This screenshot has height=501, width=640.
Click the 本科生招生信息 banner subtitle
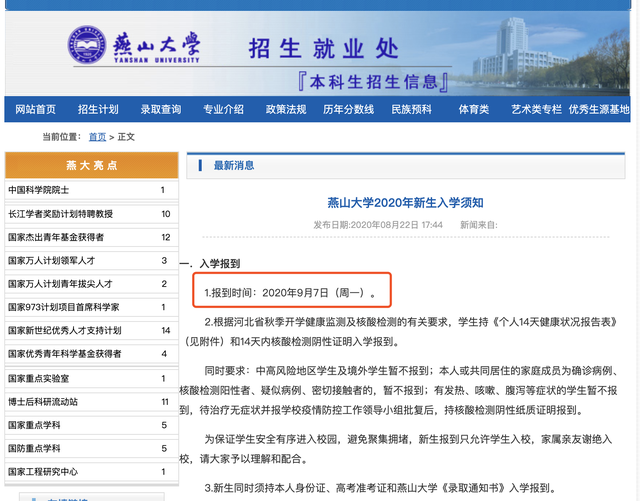(373, 82)
